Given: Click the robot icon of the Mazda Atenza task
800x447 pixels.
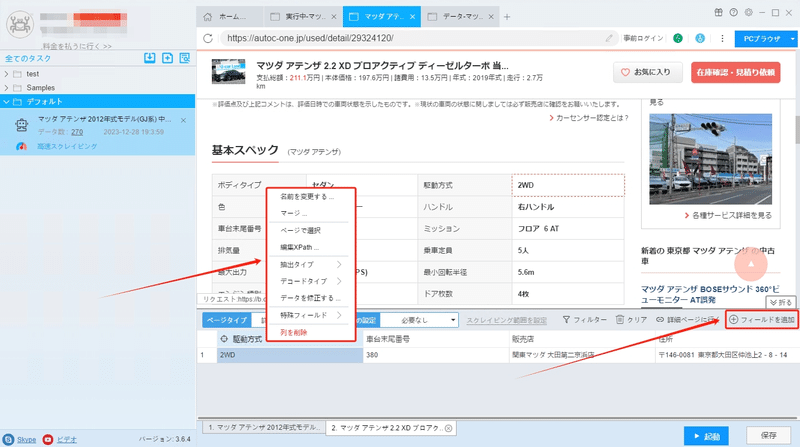Looking at the screenshot, I should [21, 125].
